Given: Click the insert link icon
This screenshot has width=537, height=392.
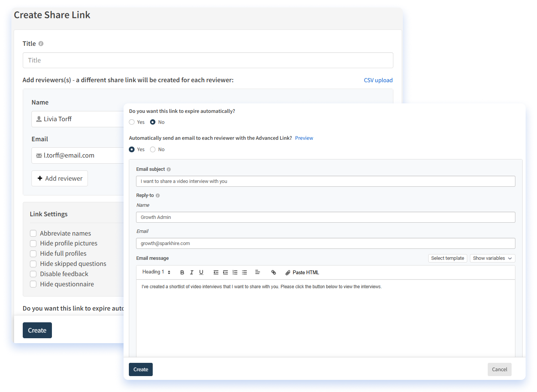Looking at the screenshot, I should [274, 272].
